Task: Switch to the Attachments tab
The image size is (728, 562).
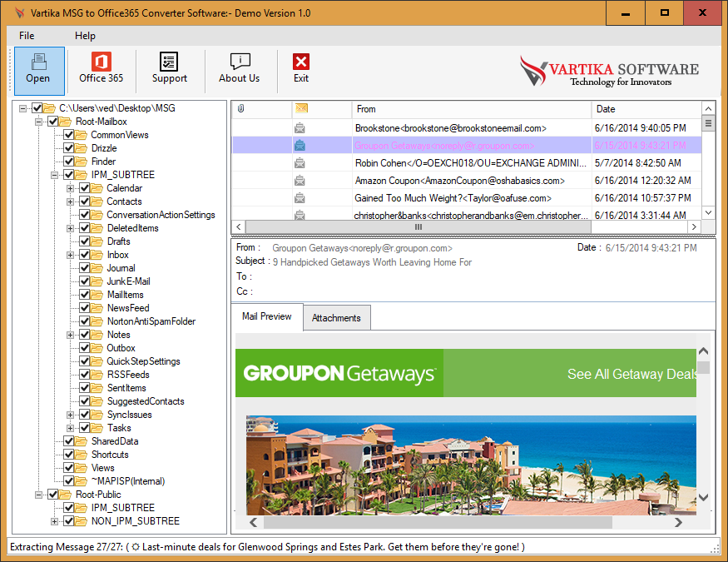Action: (x=337, y=318)
